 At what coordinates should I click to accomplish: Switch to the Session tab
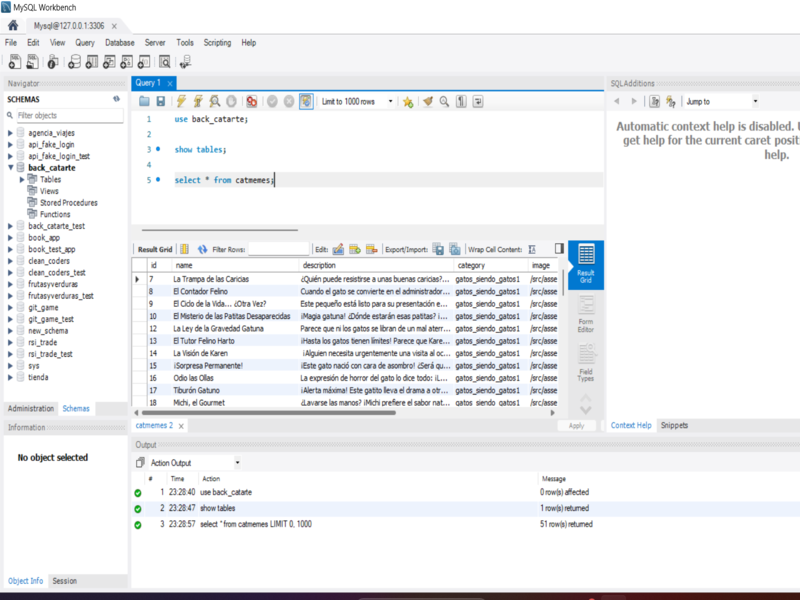64,581
